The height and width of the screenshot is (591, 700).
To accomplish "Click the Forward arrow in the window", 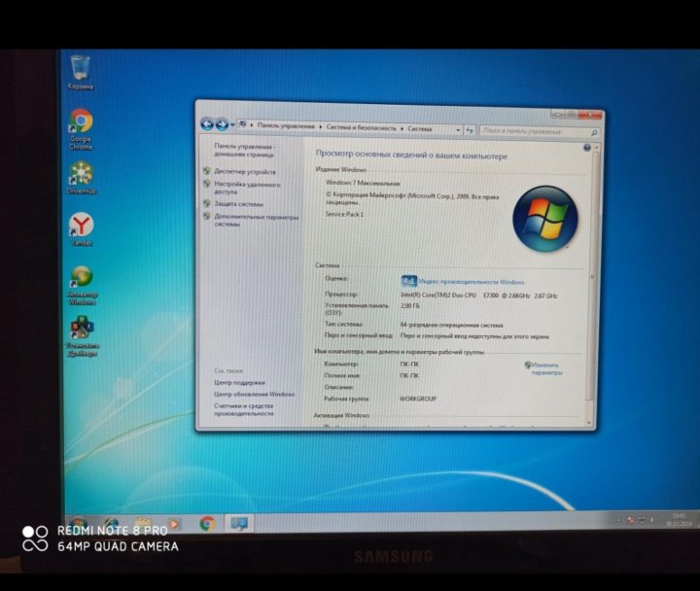I will tap(222, 124).
